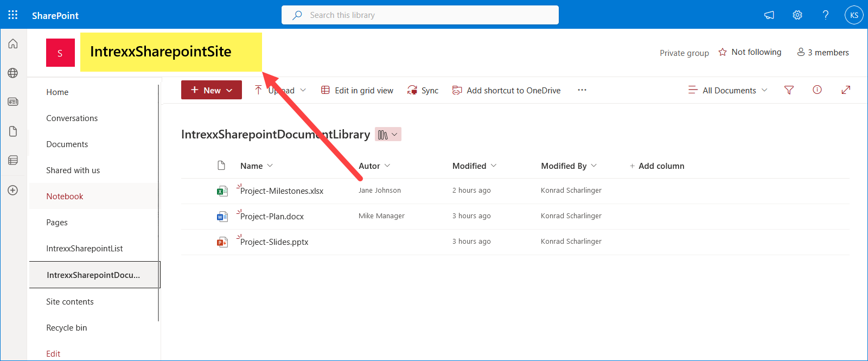Image resolution: width=868 pixels, height=361 pixels.
Task: Open the toolbar ellipsis more options
Action: [582, 90]
